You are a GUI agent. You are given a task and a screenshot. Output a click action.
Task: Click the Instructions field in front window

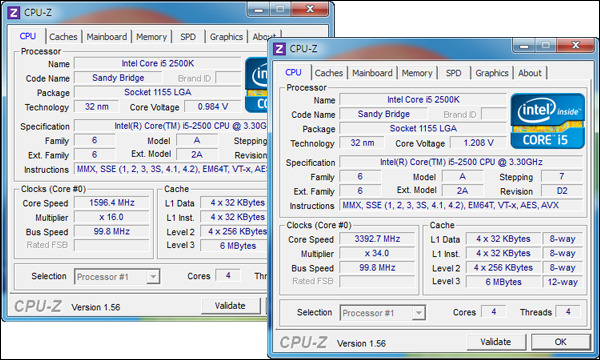click(461, 205)
